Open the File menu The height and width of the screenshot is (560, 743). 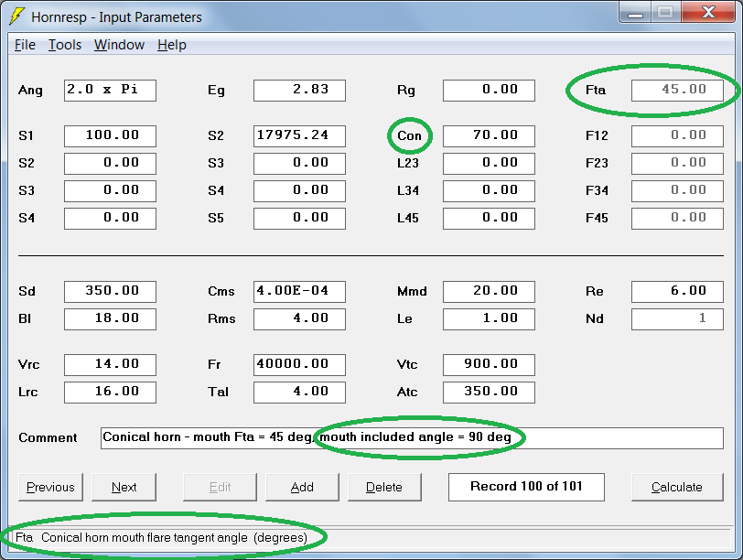[x=25, y=45]
